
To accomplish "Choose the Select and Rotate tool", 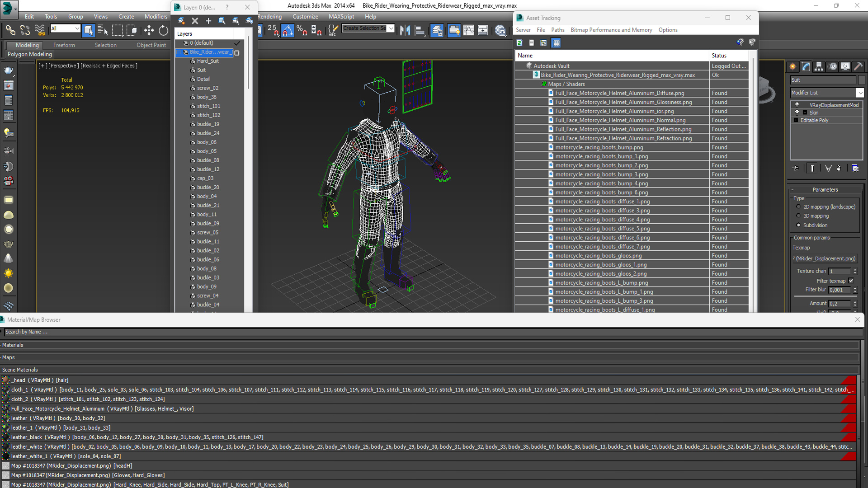I will pyautogui.click(x=163, y=30).
